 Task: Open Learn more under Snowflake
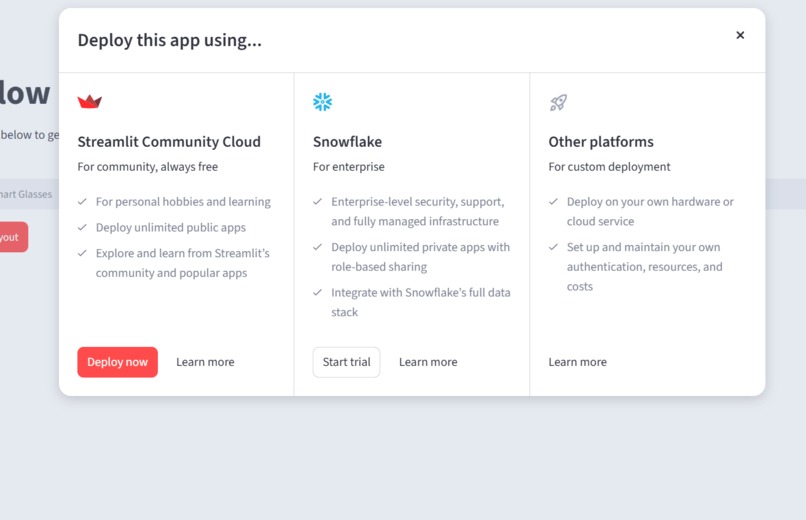428,362
